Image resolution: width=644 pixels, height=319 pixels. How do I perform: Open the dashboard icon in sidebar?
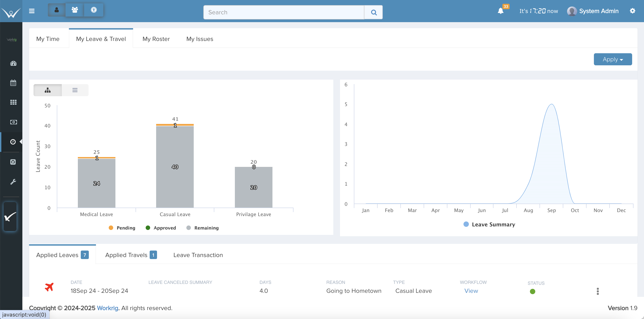click(13, 64)
